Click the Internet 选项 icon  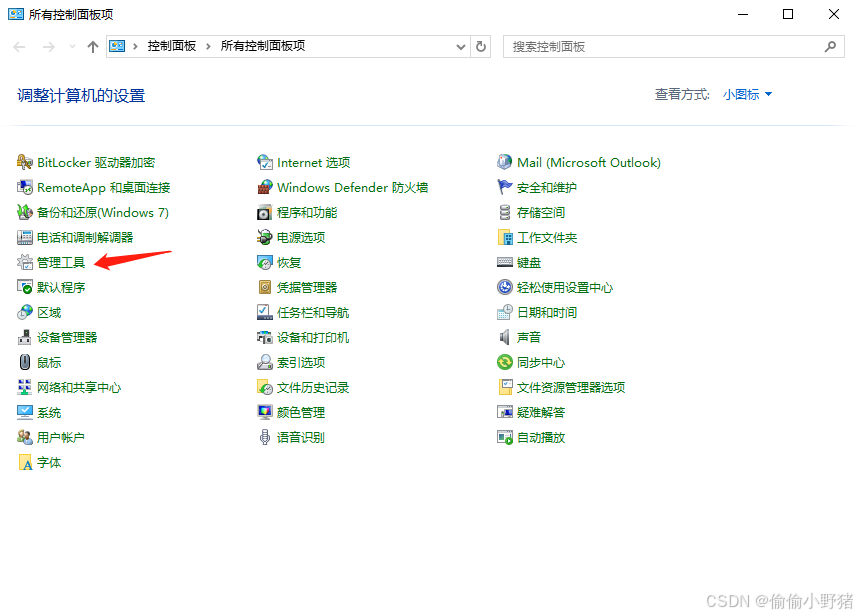(265, 162)
